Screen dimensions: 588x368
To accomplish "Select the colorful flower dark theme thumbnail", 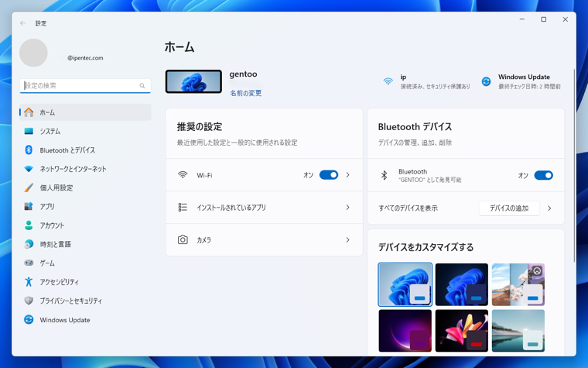I will (x=462, y=331).
